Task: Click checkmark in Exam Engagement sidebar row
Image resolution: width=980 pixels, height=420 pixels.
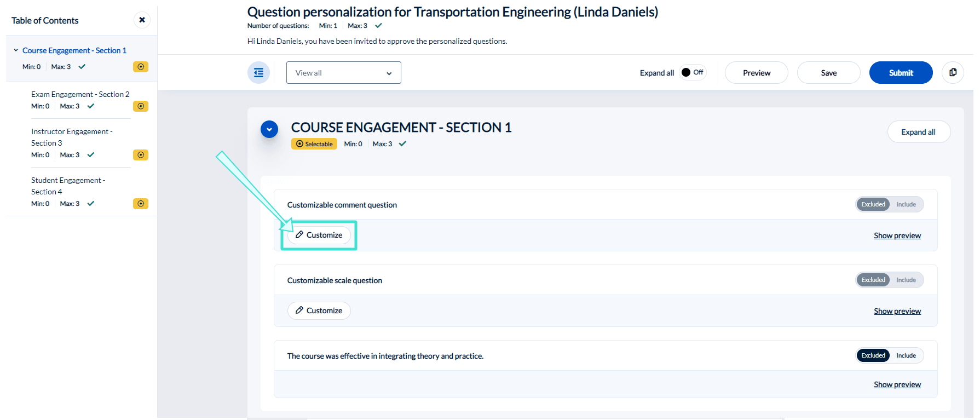Action: [90, 106]
